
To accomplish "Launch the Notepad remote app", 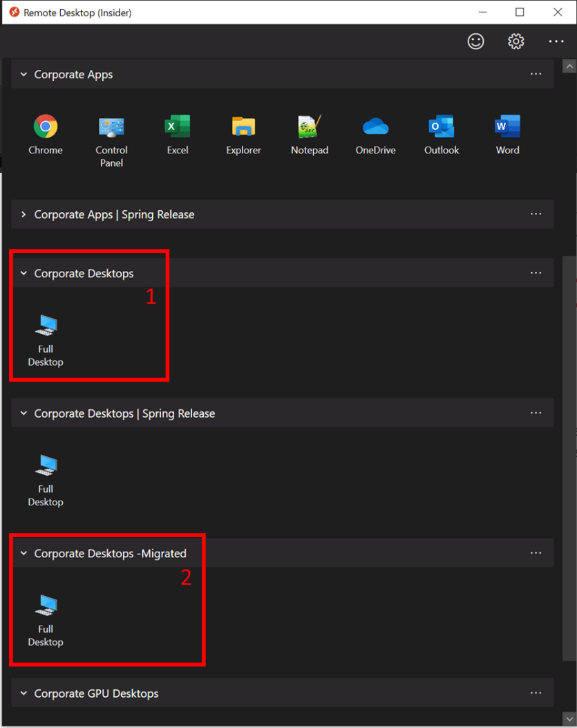I will coord(310,134).
